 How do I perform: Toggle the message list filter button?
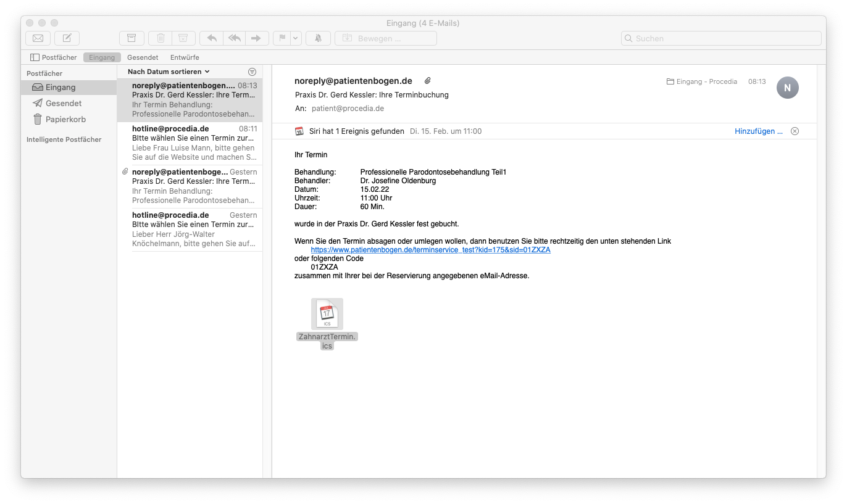tap(252, 72)
